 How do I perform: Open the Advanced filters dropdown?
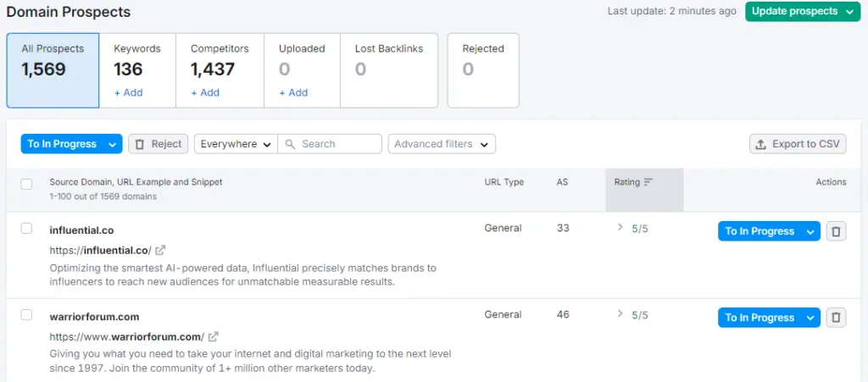point(442,144)
